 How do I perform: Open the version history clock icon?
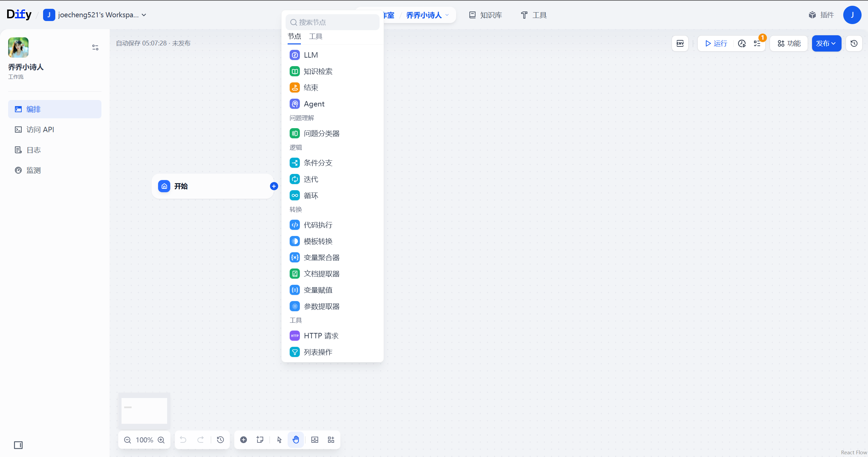click(854, 43)
